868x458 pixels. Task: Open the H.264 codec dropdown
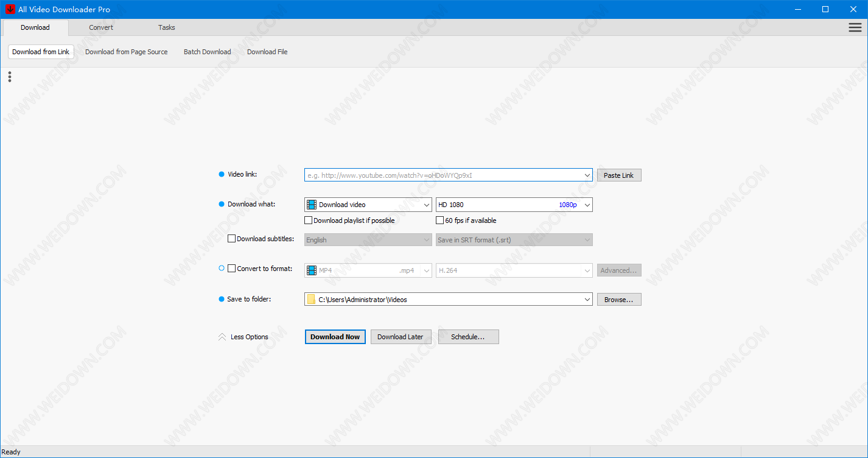click(x=514, y=270)
